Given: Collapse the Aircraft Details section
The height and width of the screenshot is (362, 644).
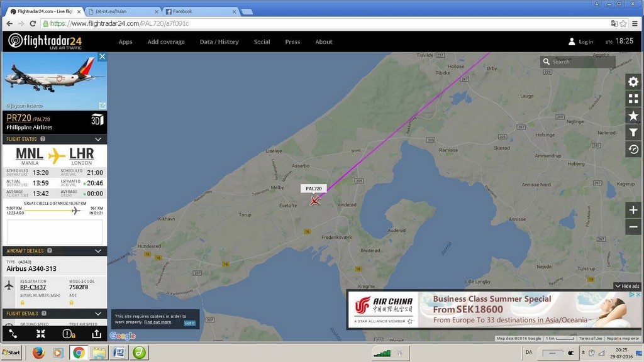Looking at the screenshot, I should [x=98, y=251].
